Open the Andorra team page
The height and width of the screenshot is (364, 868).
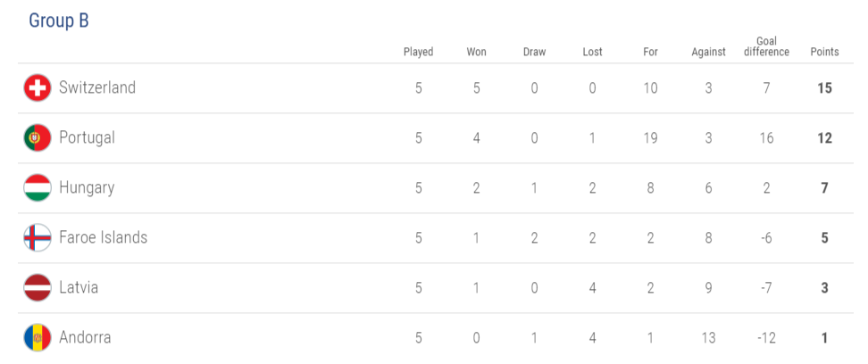[85, 337]
